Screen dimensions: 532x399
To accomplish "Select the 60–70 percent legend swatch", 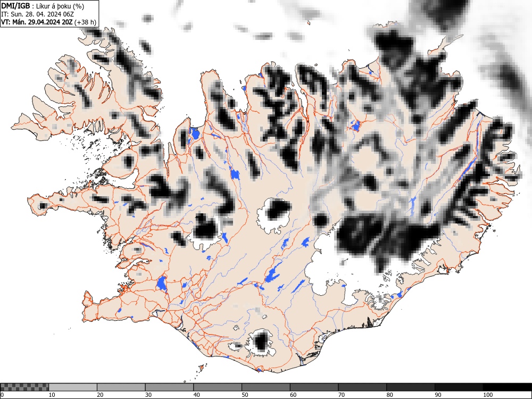I will (314, 387).
